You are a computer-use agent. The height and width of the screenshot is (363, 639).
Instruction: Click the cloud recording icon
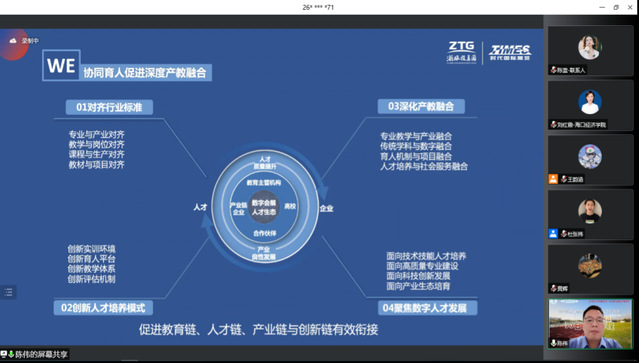coord(13,41)
